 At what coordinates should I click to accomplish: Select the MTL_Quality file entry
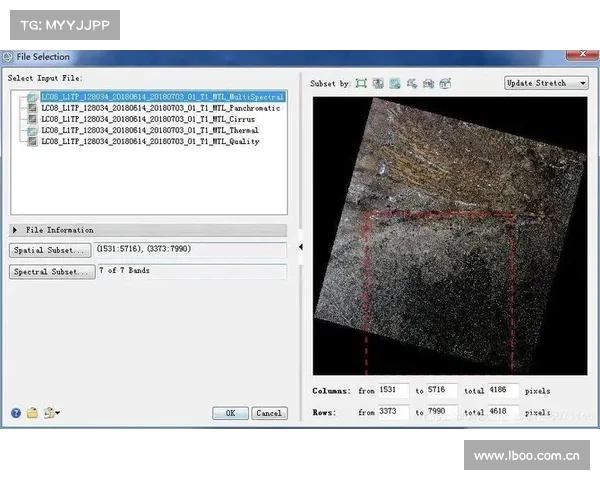[150, 141]
